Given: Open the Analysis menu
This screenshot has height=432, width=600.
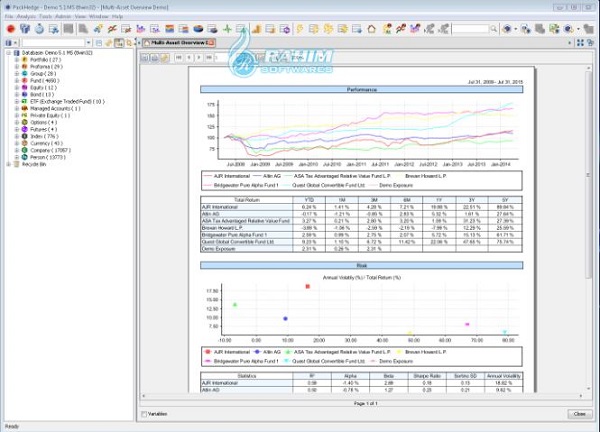Looking at the screenshot, I should coord(28,17).
